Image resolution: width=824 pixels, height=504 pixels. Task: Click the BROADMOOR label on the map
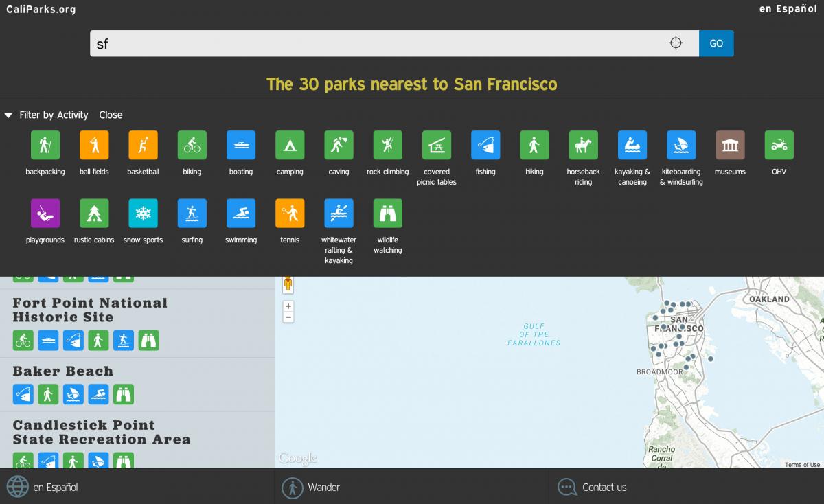click(660, 371)
